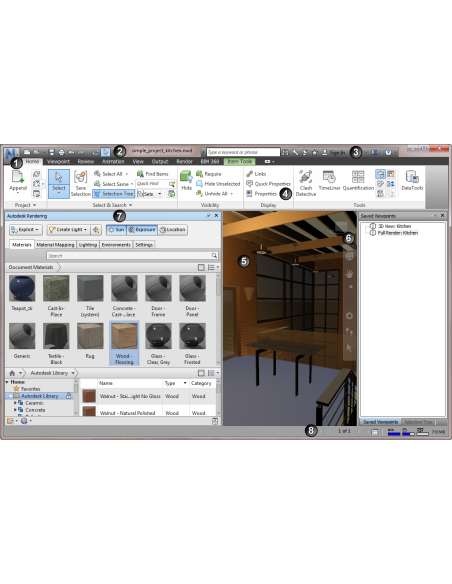Click the keyword search box
Viewport: 452px width, 584px height.
[x=243, y=152]
